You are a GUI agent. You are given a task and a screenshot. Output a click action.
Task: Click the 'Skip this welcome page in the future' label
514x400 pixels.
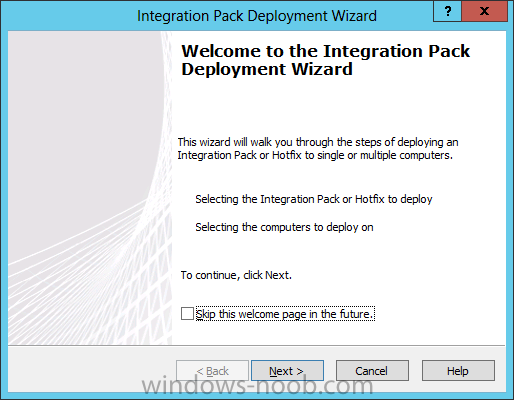(x=285, y=314)
